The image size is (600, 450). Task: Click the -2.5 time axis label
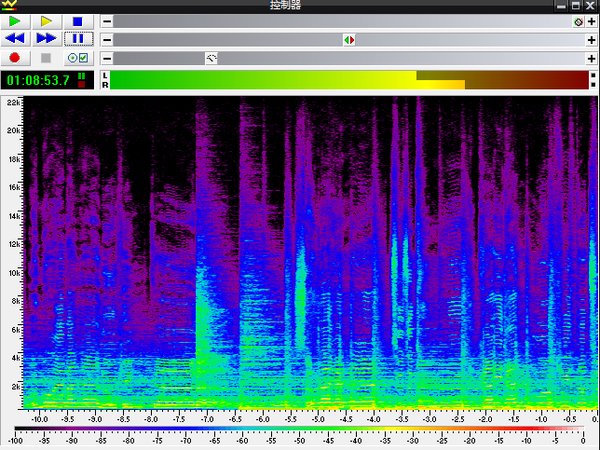458,419
